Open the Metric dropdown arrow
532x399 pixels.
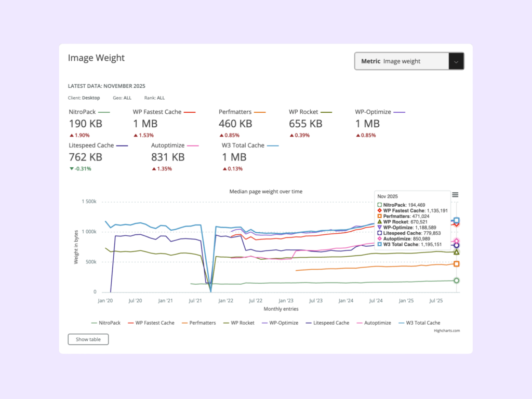(456, 61)
